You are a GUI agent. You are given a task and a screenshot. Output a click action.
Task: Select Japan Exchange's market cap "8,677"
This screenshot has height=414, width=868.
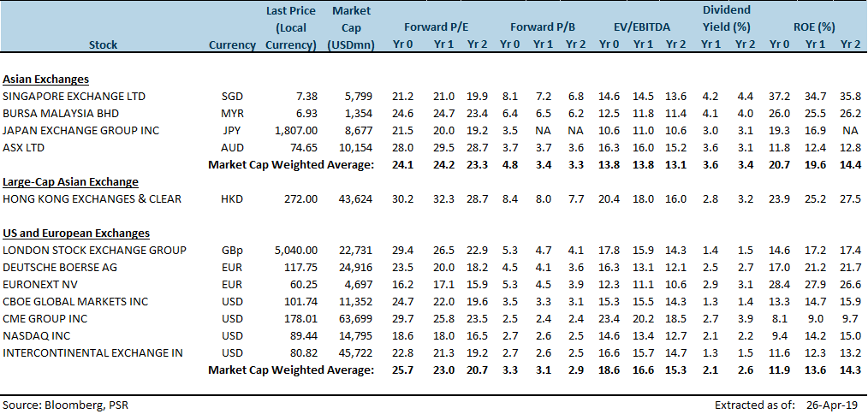pos(360,131)
